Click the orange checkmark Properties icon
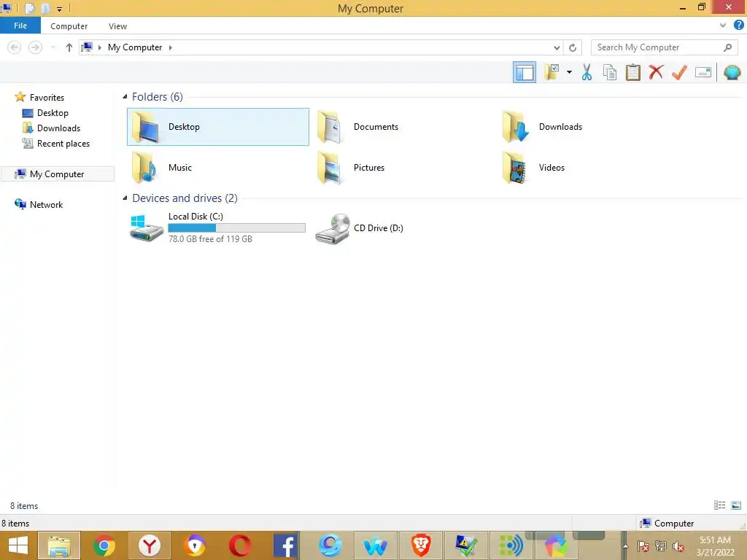Image resolution: width=747 pixels, height=560 pixels. click(679, 72)
